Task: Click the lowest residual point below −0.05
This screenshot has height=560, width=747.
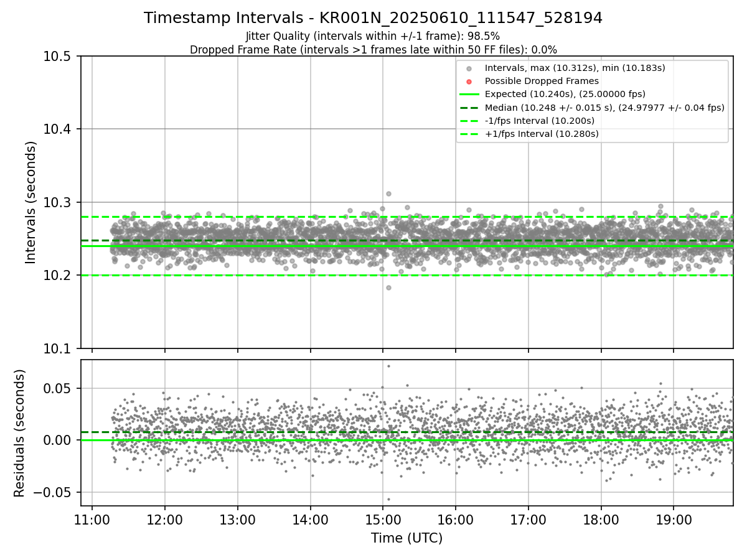Action: click(x=388, y=499)
